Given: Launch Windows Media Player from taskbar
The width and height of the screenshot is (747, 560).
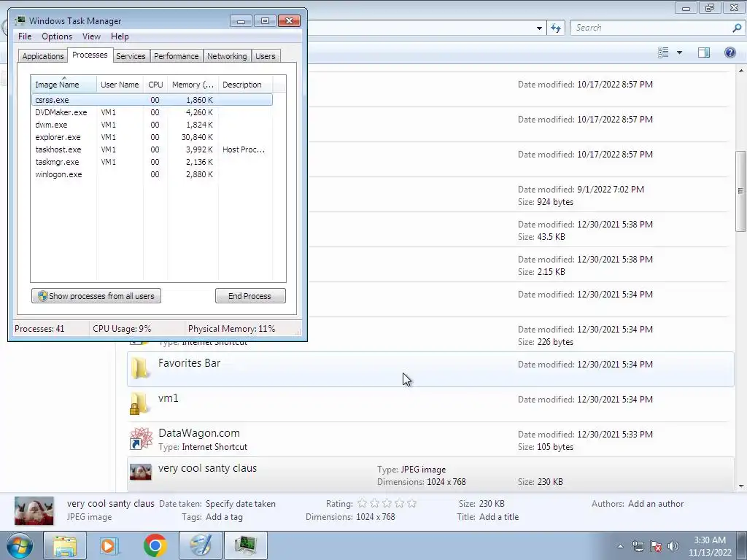Looking at the screenshot, I should (109, 545).
